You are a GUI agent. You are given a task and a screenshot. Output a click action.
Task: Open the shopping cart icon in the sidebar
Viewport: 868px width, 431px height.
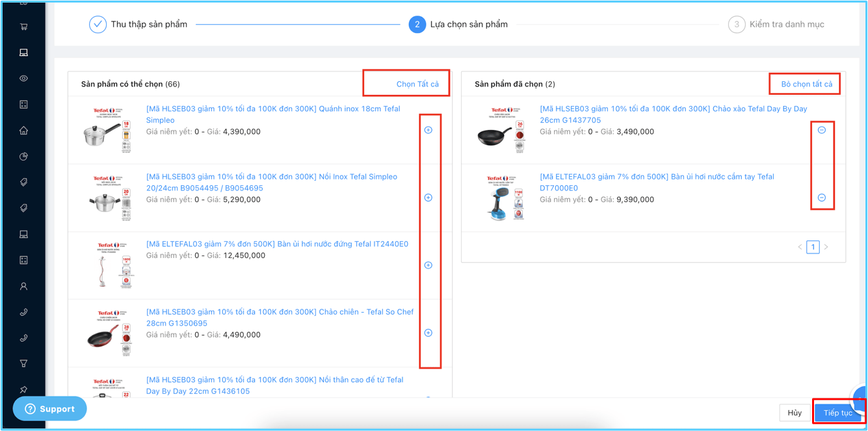(x=24, y=27)
